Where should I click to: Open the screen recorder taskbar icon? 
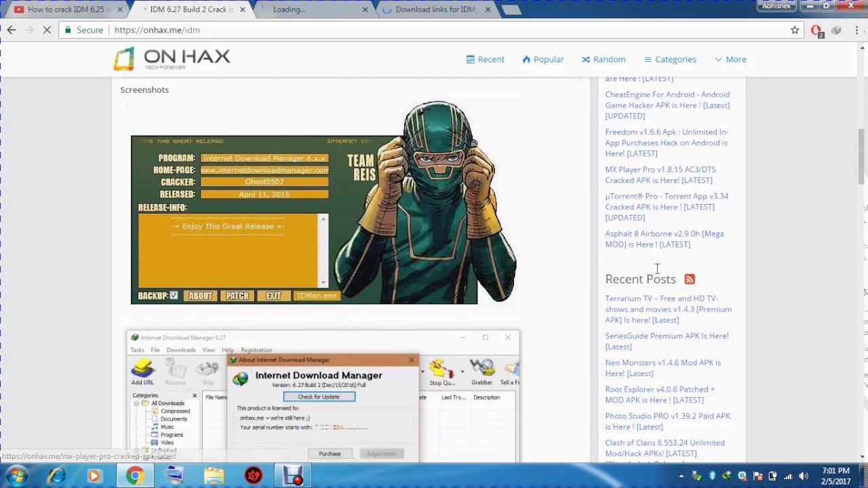(x=293, y=476)
